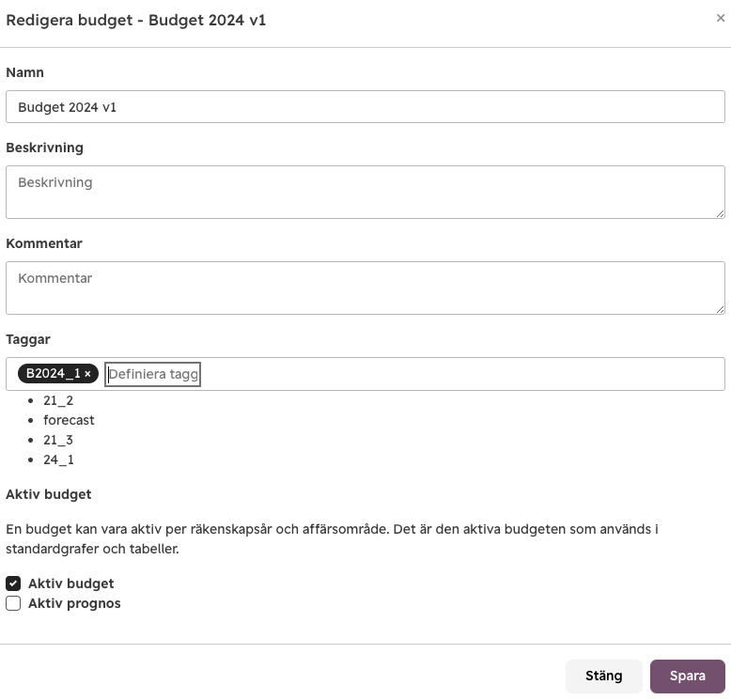Uncheck the Aktiv budget checkbox
Screen dimensions: 731x700
pos(13,583)
